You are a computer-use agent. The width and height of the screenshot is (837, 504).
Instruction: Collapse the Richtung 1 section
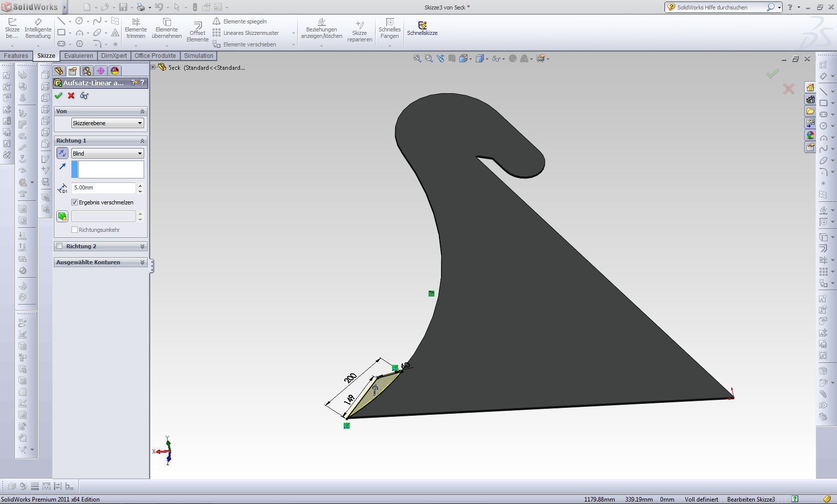coord(142,141)
